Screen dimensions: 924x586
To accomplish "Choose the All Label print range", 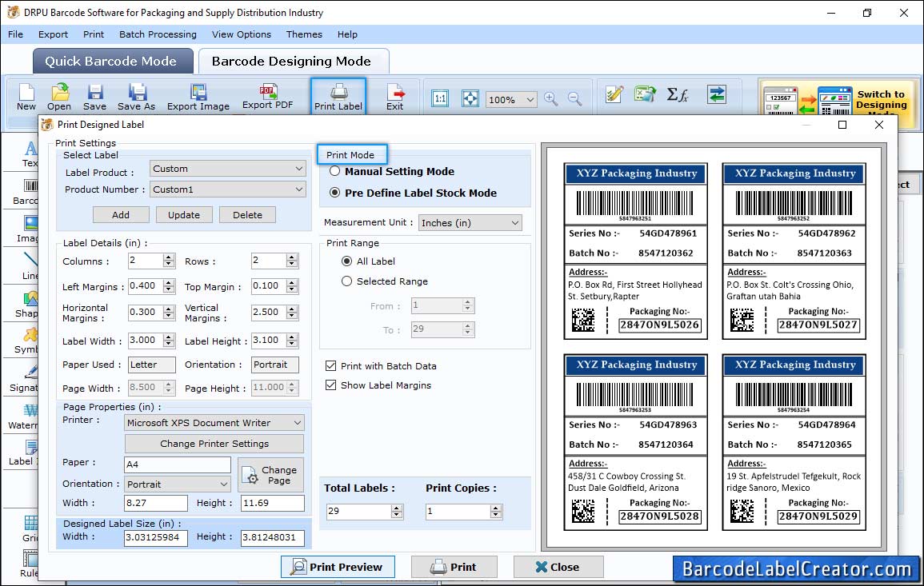I will pyautogui.click(x=346, y=261).
